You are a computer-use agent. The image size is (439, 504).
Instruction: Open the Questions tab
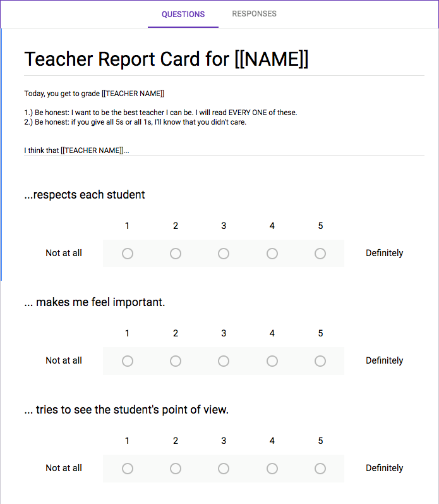(x=183, y=14)
